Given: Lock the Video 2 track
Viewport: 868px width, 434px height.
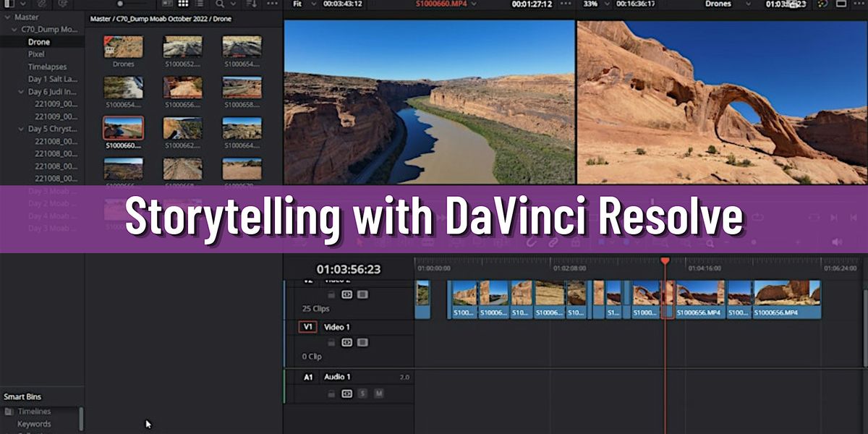Looking at the screenshot, I should (331, 294).
